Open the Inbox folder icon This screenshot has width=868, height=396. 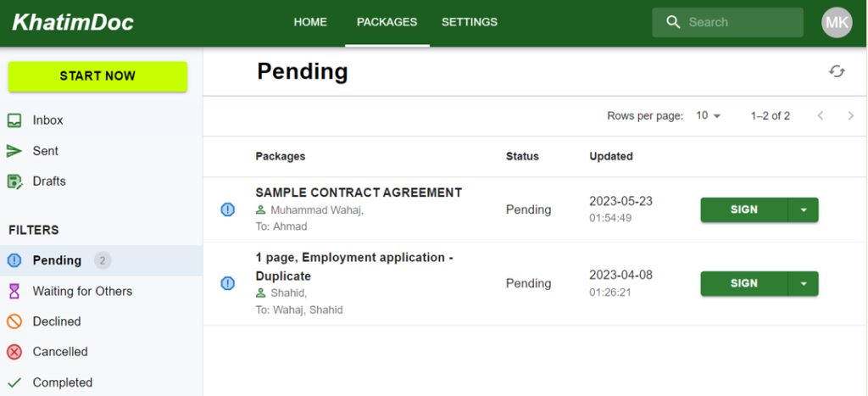coord(14,120)
